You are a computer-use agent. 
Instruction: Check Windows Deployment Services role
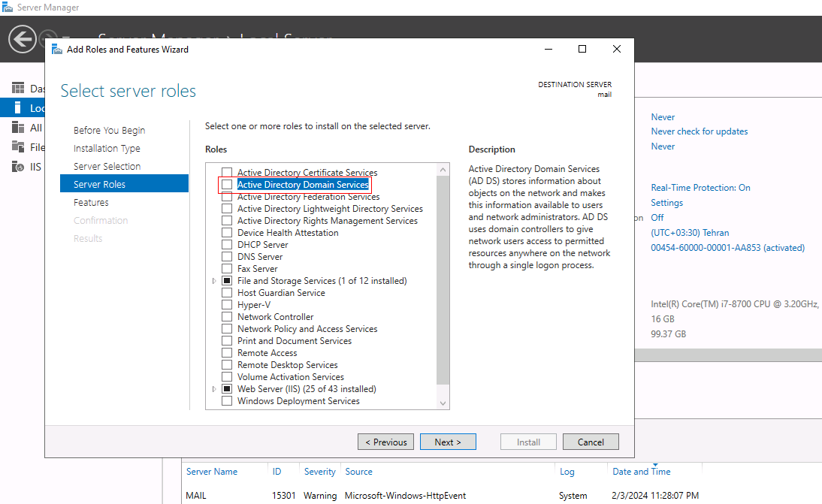[x=227, y=401]
